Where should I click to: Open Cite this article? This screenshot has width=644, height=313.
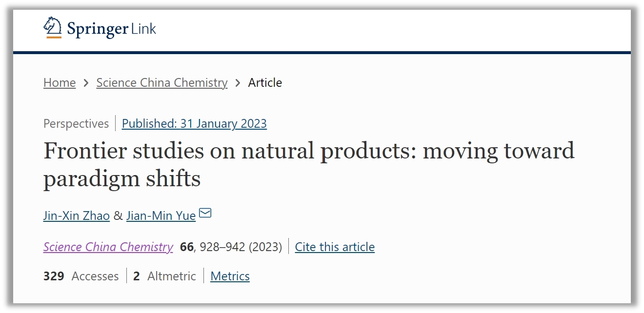pos(335,247)
